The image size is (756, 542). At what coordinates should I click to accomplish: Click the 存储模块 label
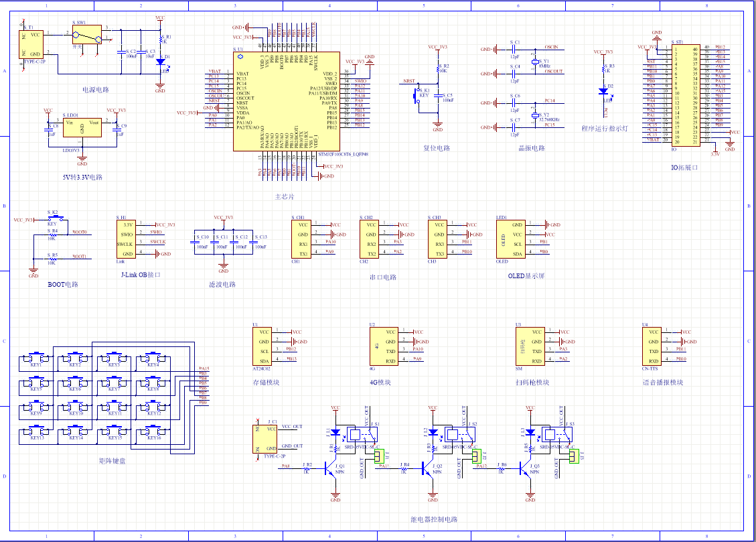(266, 383)
